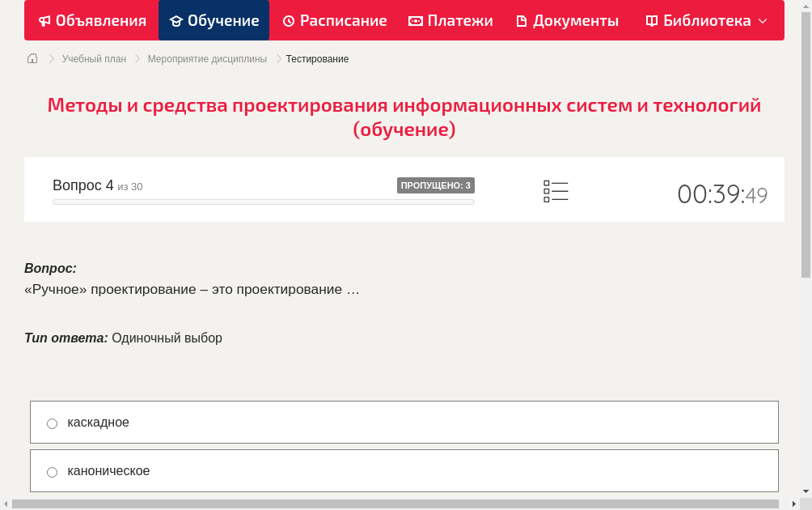Open the Расписание menu item

coord(334,20)
